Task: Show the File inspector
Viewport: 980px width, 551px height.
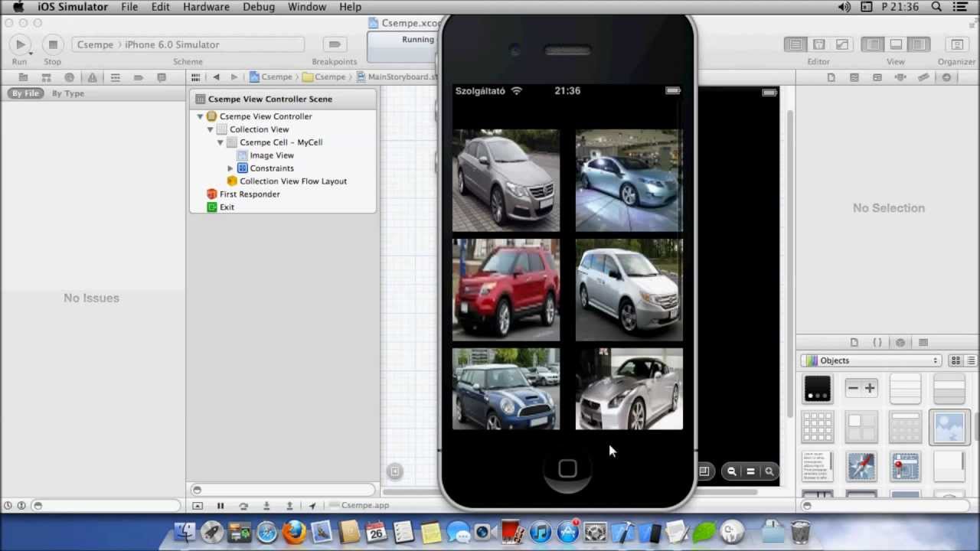Action: click(x=831, y=77)
